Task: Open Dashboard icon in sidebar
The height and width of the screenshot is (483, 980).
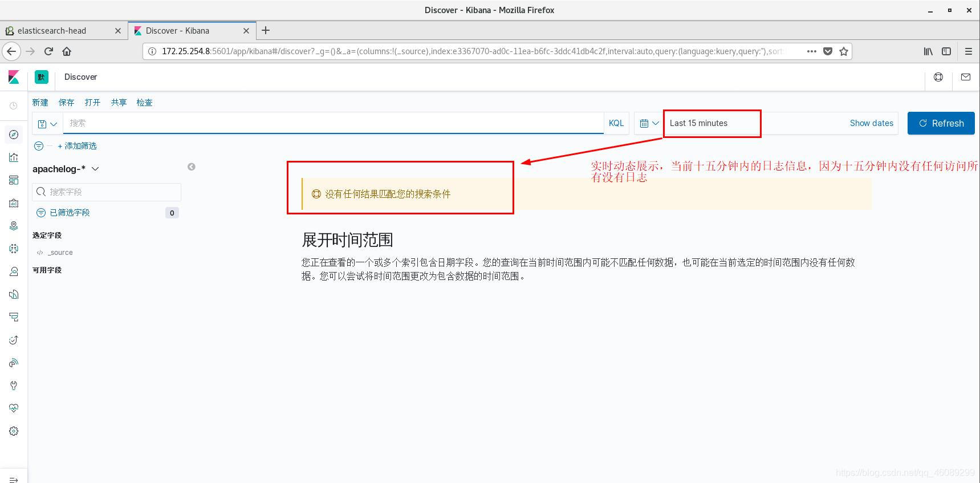Action: tap(14, 180)
